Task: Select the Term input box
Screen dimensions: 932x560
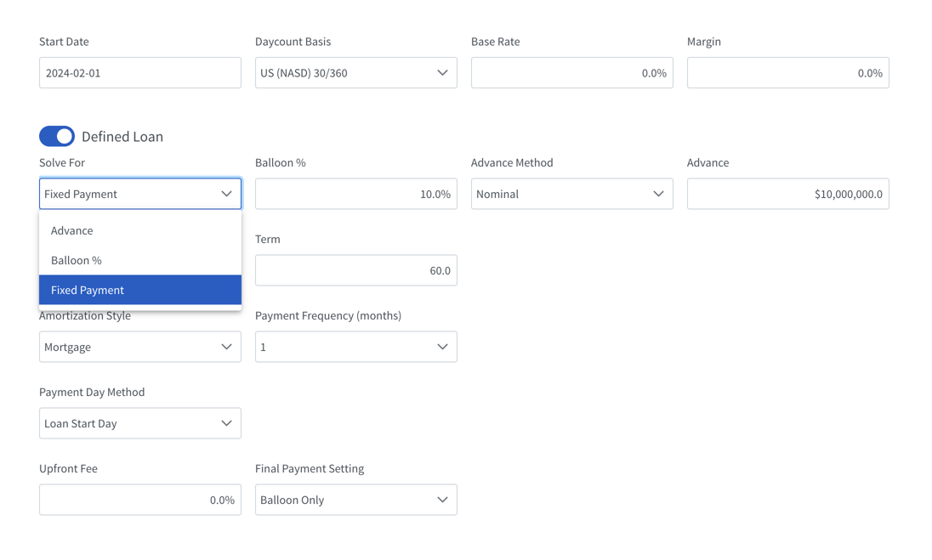Action: pos(355,270)
